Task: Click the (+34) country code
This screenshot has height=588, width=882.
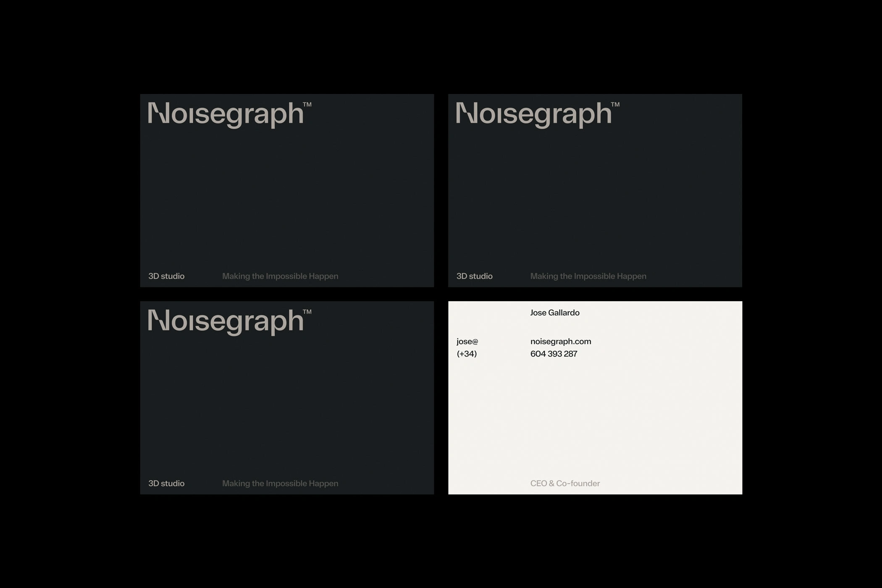Action: click(x=467, y=354)
